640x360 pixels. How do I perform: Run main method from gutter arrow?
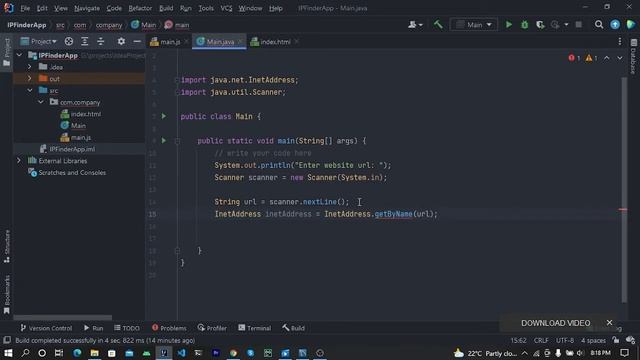(x=164, y=140)
